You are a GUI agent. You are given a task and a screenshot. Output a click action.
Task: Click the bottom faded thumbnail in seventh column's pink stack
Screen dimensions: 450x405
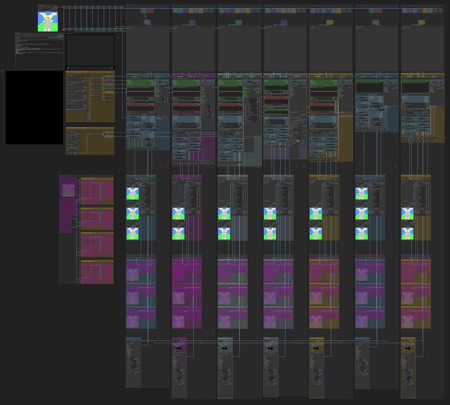pos(407,321)
